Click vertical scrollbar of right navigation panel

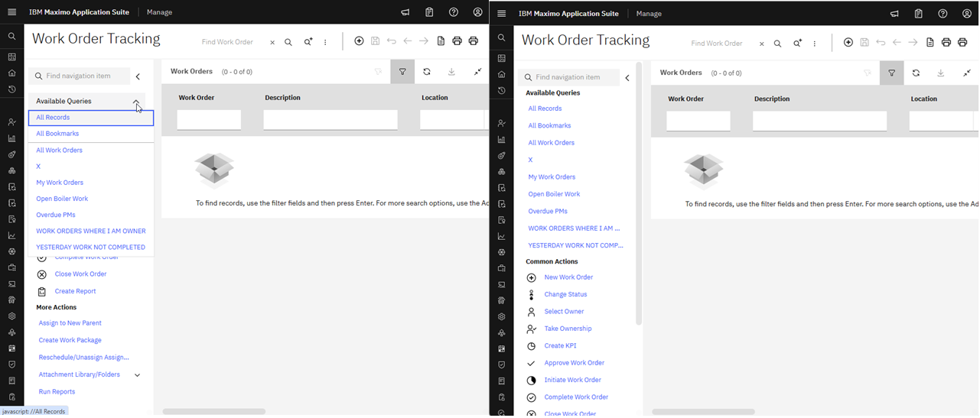638,195
